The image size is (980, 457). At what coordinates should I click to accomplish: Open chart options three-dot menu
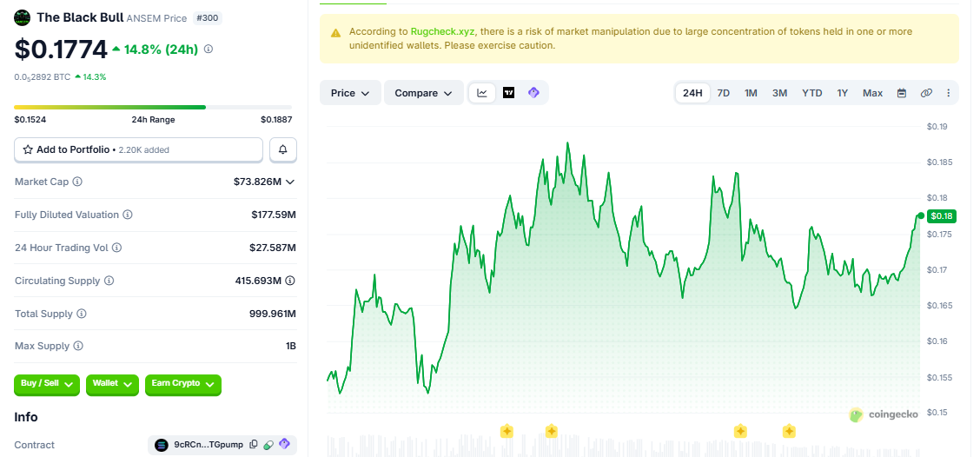948,93
